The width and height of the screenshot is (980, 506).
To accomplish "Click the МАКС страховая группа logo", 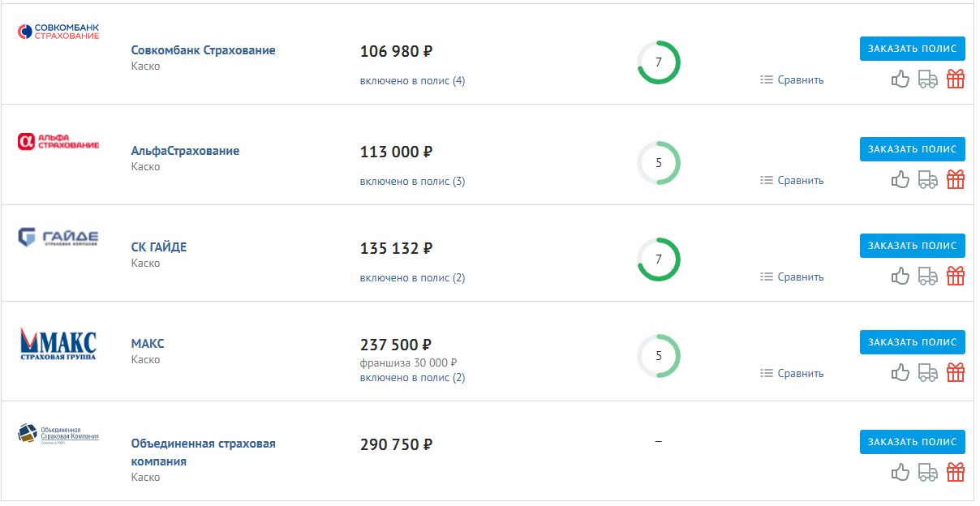I will point(58,345).
